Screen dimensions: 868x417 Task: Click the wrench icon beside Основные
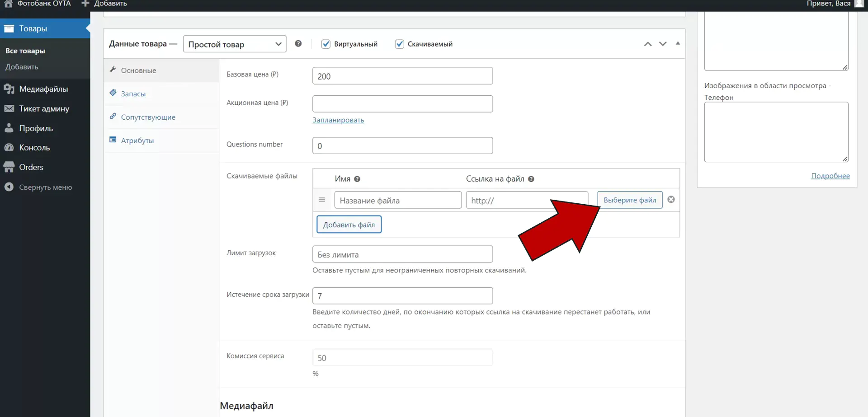pyautogui.click(x=113, y=70)
